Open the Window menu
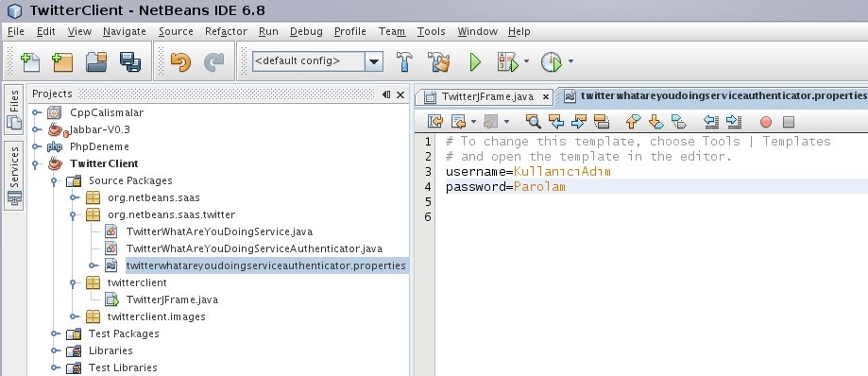Viewport: 868px width, 376px height. [x=477, y=31]
